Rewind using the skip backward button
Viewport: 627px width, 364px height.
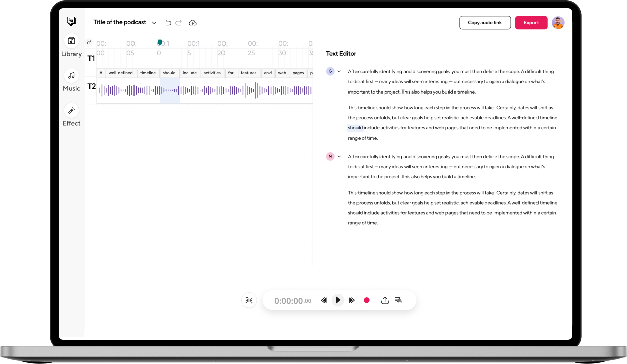tap(324, 300)
